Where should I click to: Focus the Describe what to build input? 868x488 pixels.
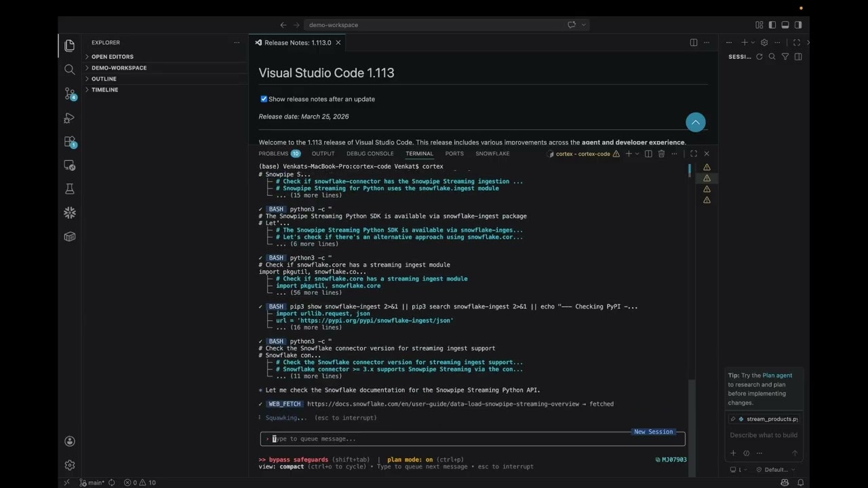click(x=764, y=435)
